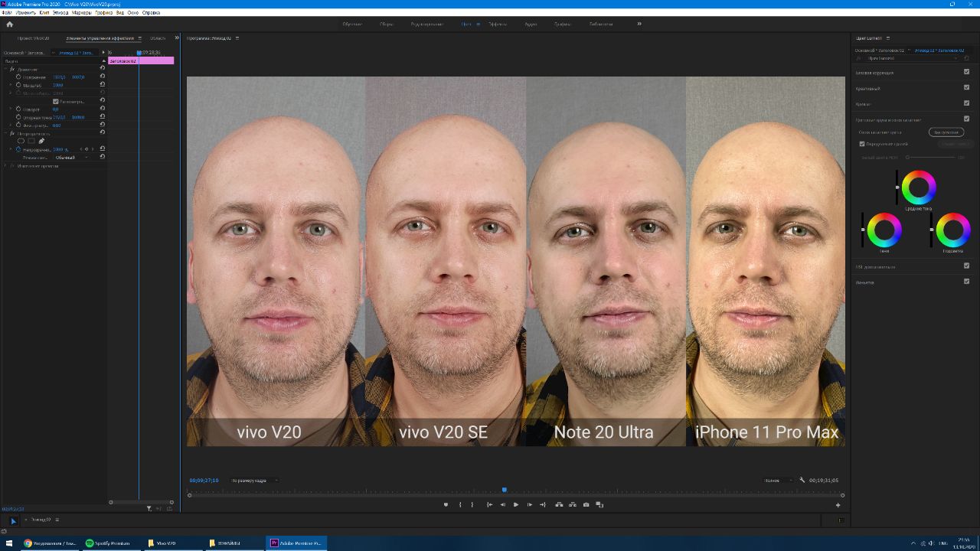Mark In point in Program monitor

459,504
